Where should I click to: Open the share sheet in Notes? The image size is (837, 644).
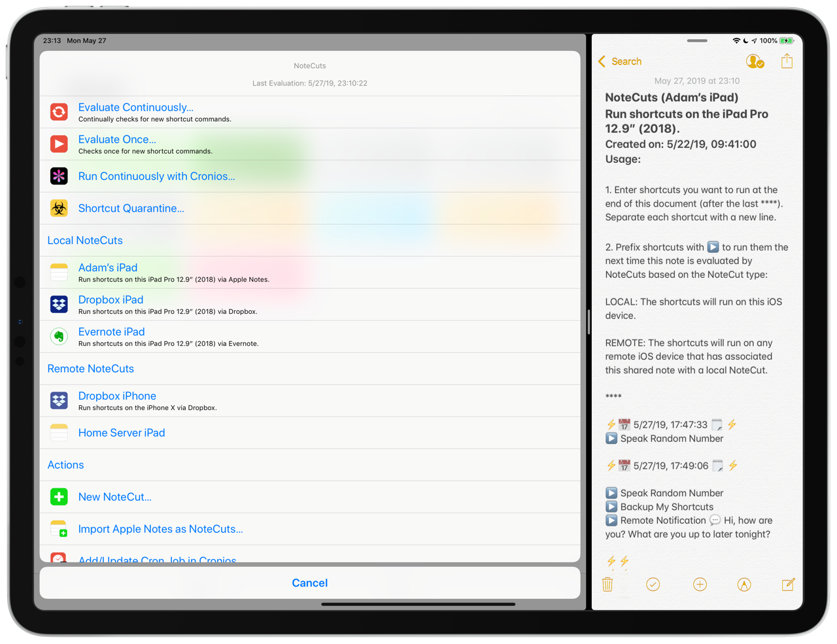(x=787, y=61)
